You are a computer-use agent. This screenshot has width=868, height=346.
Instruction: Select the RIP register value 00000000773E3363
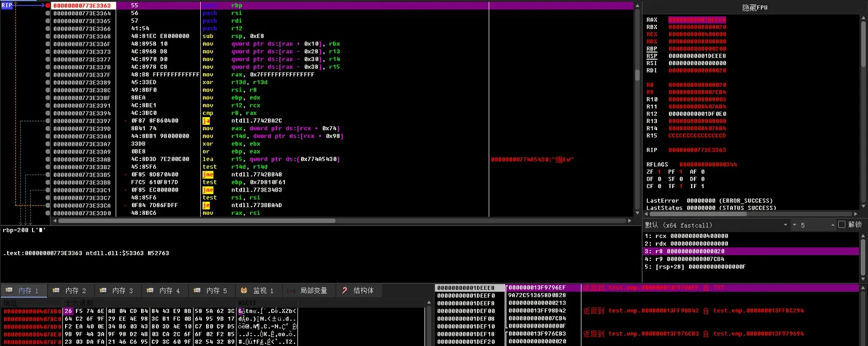coord(697,150)
